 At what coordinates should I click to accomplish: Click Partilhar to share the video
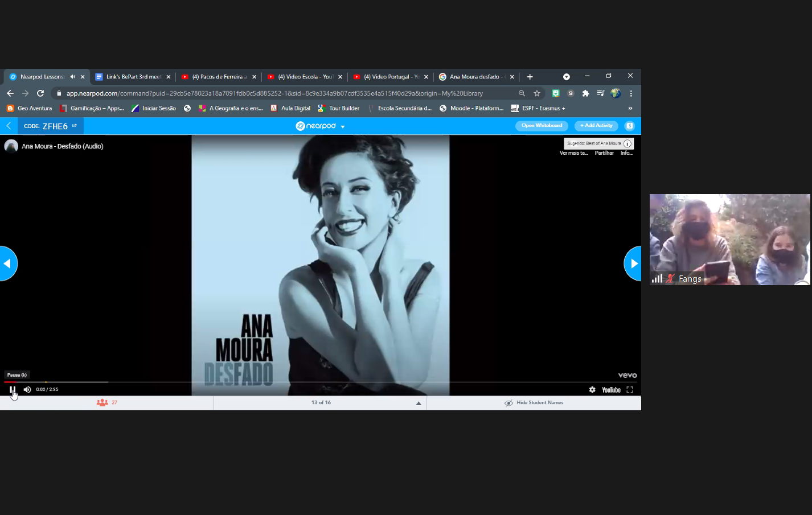pos(604,153)
